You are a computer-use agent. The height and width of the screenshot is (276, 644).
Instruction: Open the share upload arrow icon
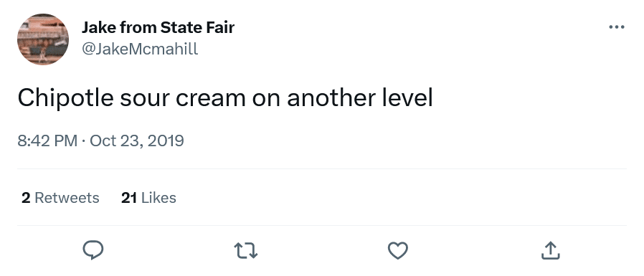pyautogui.click(x=550, y=250)
